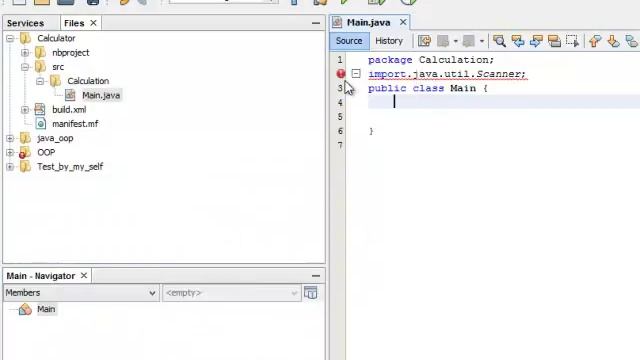Find previous occurrence in editor toolbar
Image resolution: width=640 pixels, height=360 pixels.
click(518, 41)
